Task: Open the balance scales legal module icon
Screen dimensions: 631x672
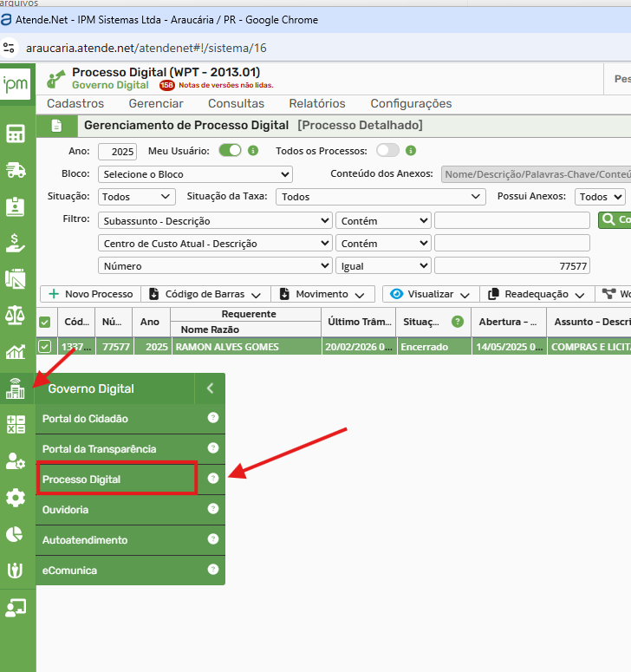Action: pyautogui.click(x=16, y=316)
